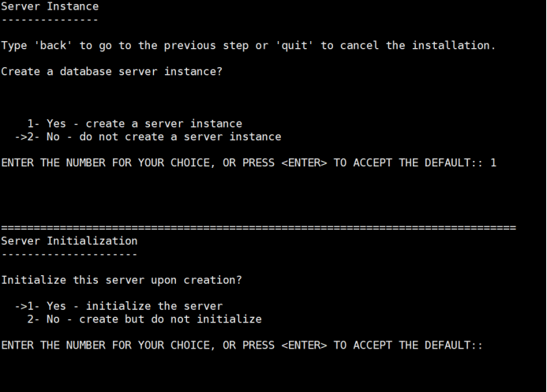Viewport: 547px width, 392px height.
Task: Click the 'back' keyword in instruction line
Action: coord(53,45)
